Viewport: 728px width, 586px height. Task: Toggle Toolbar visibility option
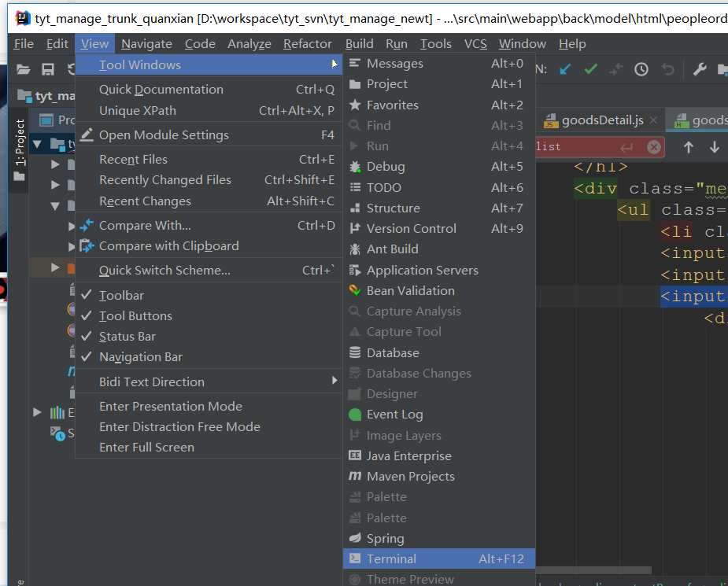click(209, 295)
